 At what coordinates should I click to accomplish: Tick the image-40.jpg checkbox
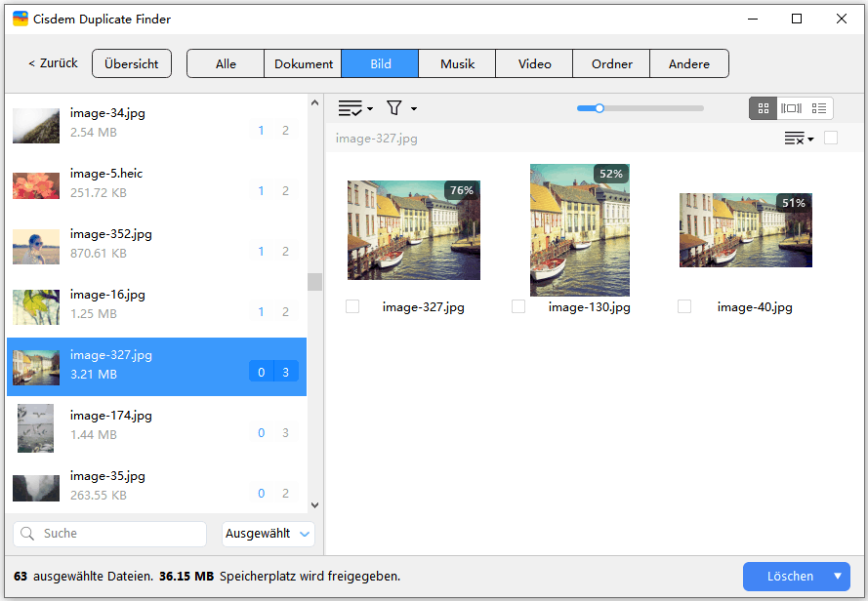(x=684, y=306)
